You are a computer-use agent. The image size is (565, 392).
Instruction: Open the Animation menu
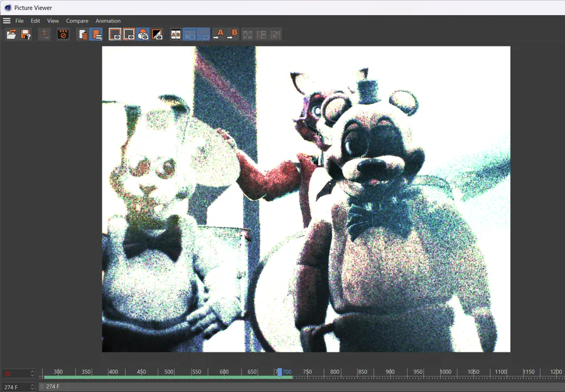click(108, 21)
